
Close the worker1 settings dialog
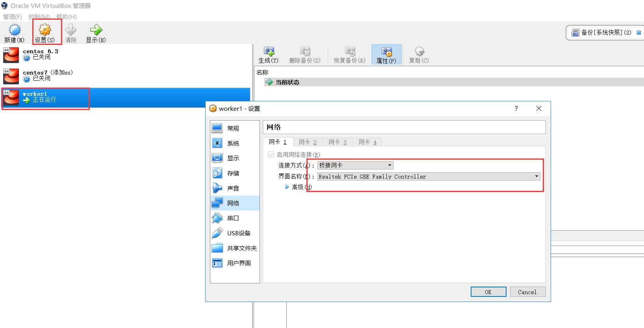point(539,108)
